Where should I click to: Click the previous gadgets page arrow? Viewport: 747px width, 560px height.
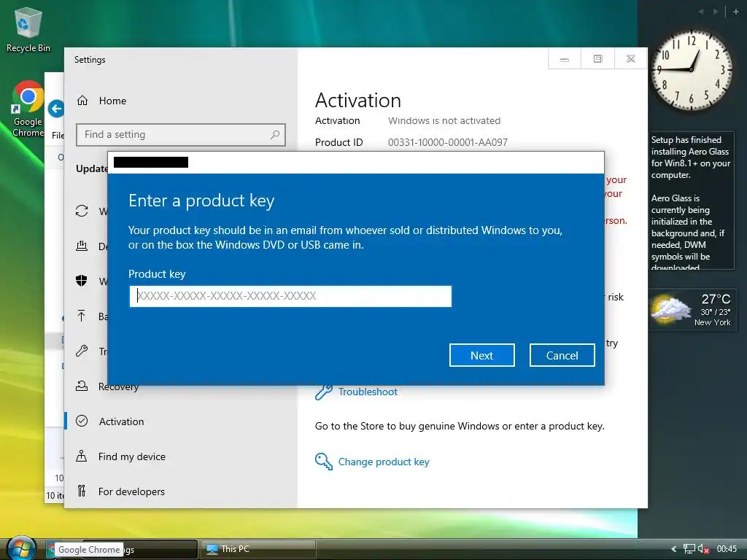701,12
